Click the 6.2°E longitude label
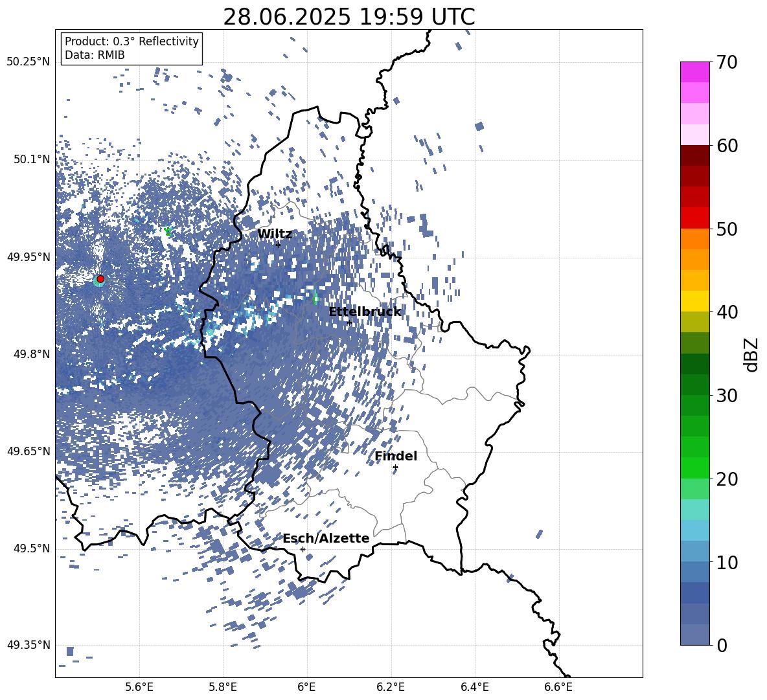767x700 pixels. tap(391, 687)
